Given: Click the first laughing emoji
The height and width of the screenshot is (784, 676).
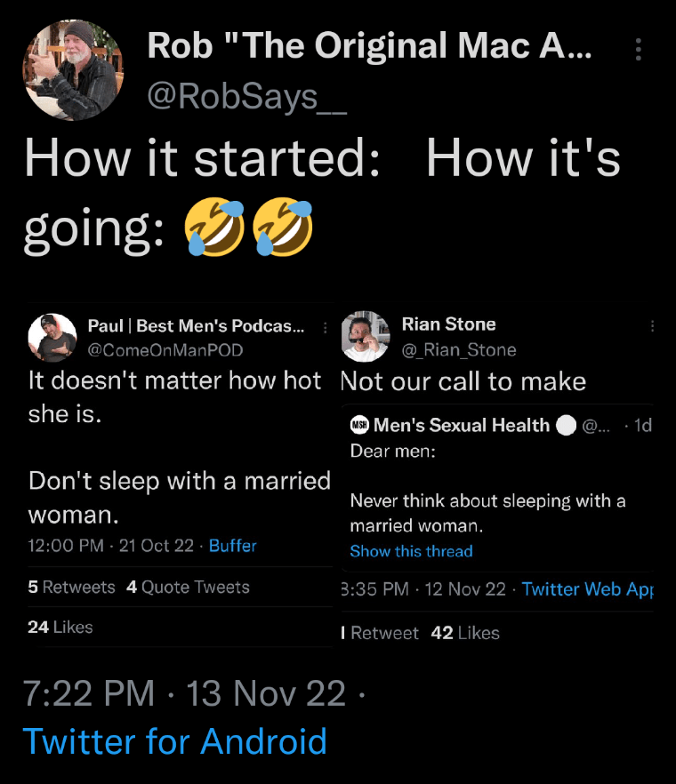Looking at the screenshot, I should (214, 229).
